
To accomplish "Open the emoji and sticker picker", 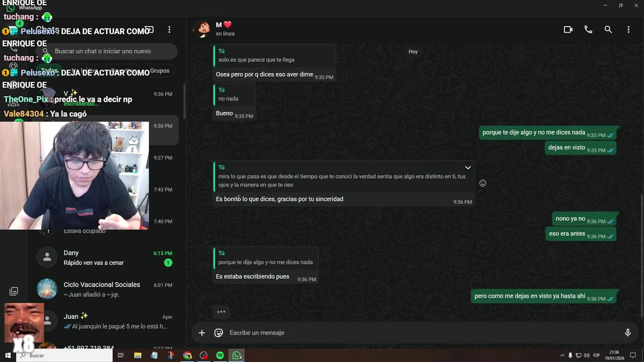I will click(x=219, y=333).
